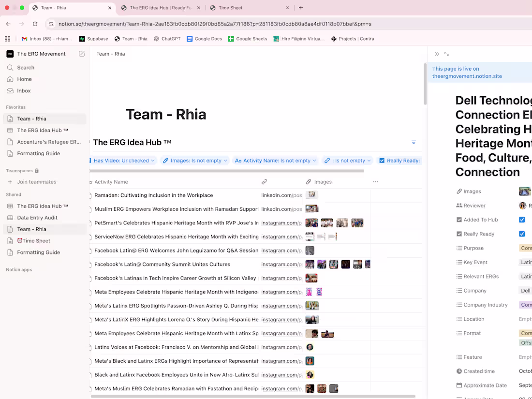Open page in full view expand icon
Image resolution: width=532 pixels, height=399 pixels.
point(446,54)
